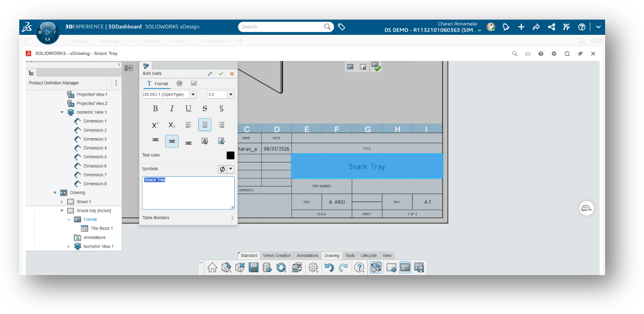Viewport: 644px width, 314px height.
Task: Open the Symbols dropdown arrow
Action: click(231, 169)
